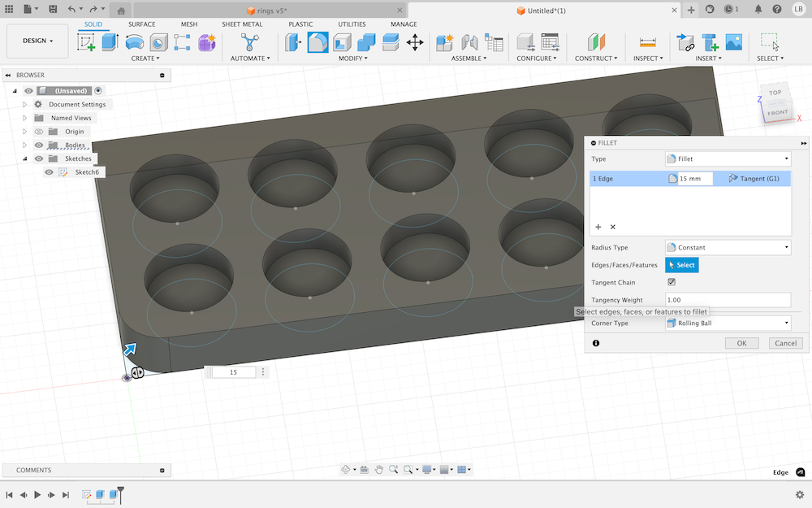This screenshot has height=508, width=812.
Task: Confirm the fillet with OK
Action: pos(741,343)
